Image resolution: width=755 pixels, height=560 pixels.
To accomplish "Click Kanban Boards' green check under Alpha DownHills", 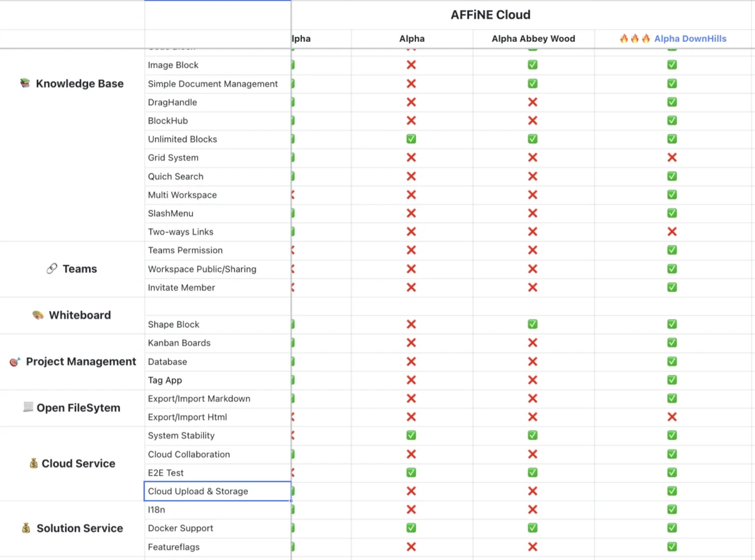I will pos(672,342).
